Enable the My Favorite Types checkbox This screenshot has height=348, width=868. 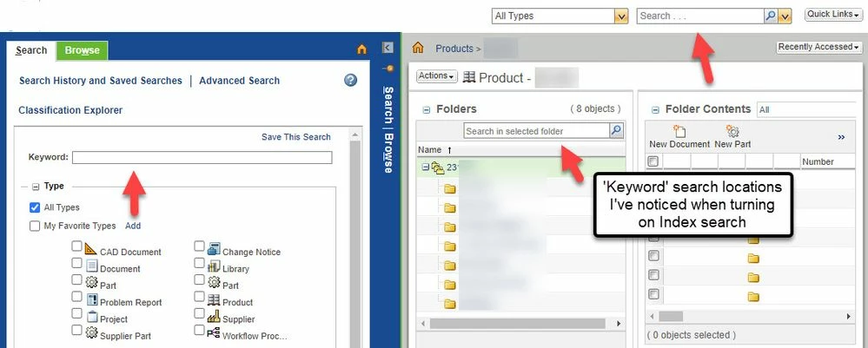click(x=35, y=226)
